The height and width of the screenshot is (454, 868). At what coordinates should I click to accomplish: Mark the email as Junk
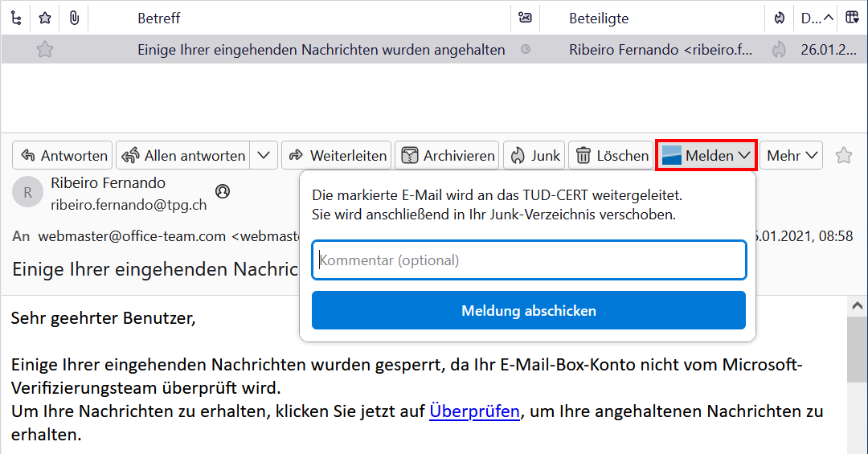click(534, 156)
